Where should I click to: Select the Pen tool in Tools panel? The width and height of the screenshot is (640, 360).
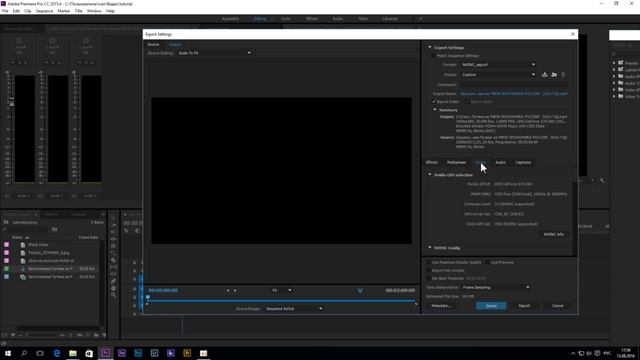click(x=113, y=281)
